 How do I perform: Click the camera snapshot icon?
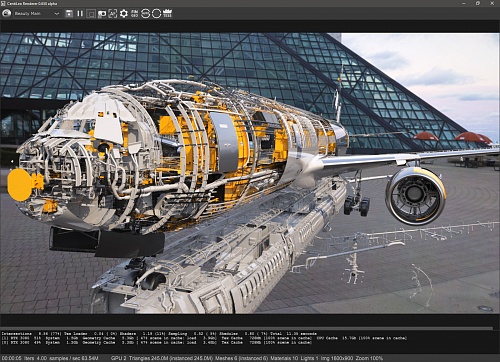pos(102,14)
